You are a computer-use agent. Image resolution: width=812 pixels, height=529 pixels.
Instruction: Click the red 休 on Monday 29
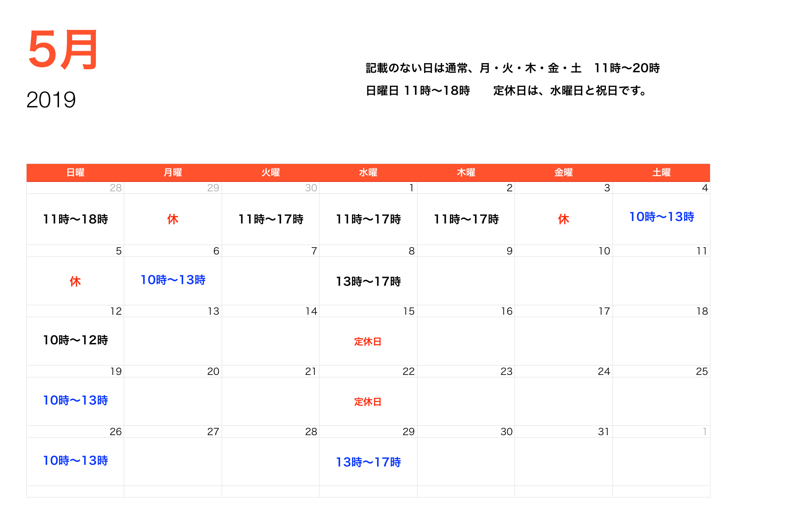(x=173, y=219)
